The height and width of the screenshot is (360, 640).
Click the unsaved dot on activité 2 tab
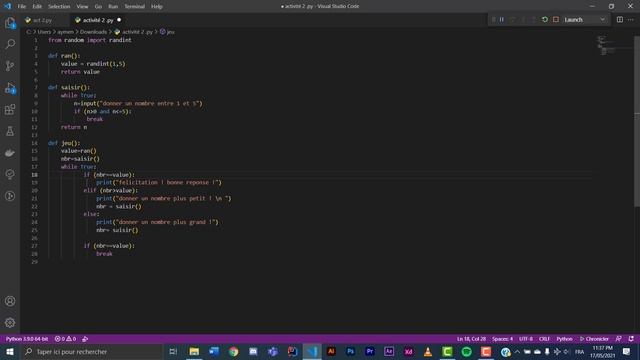point(119,20)
